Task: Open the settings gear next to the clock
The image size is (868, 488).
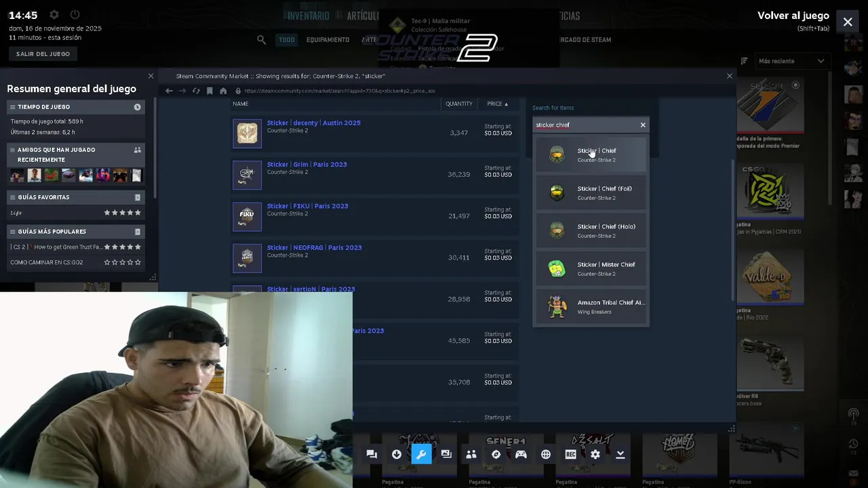Action: click(54, 14)
